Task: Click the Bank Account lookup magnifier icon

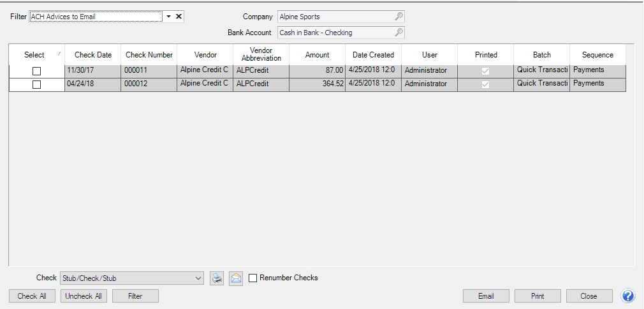Action: (x=399, y=32)
